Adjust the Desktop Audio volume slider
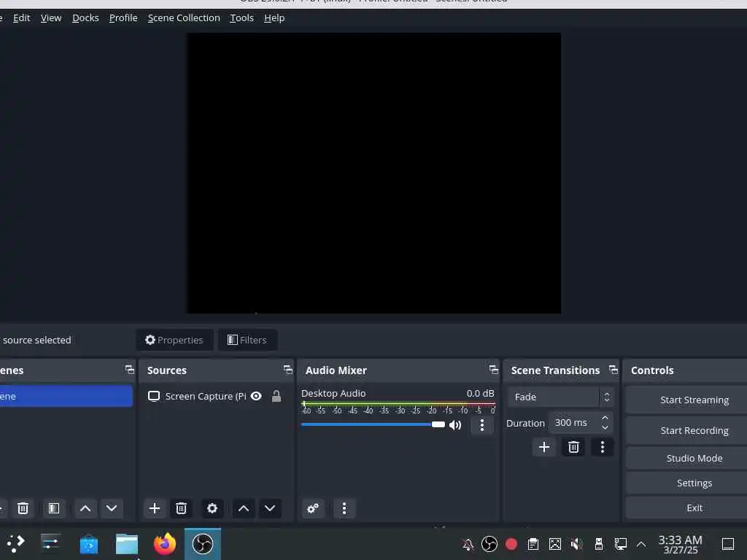Image resolution: width=747 pixels, height=560 pixels. [373, 424]
